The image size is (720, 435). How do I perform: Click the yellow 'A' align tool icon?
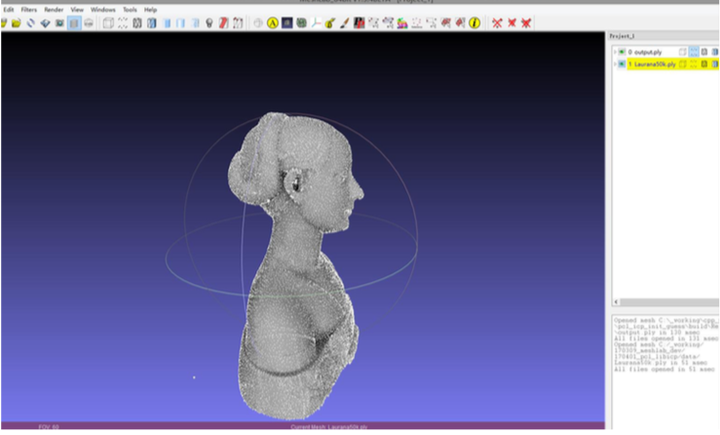click(x=272, y=22)
